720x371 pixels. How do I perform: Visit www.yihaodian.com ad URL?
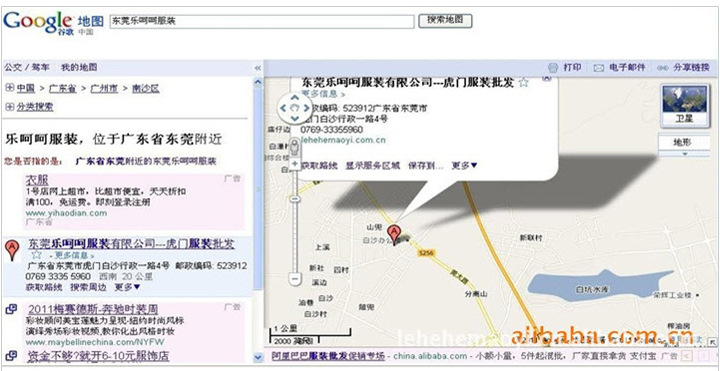pos(66,213)
